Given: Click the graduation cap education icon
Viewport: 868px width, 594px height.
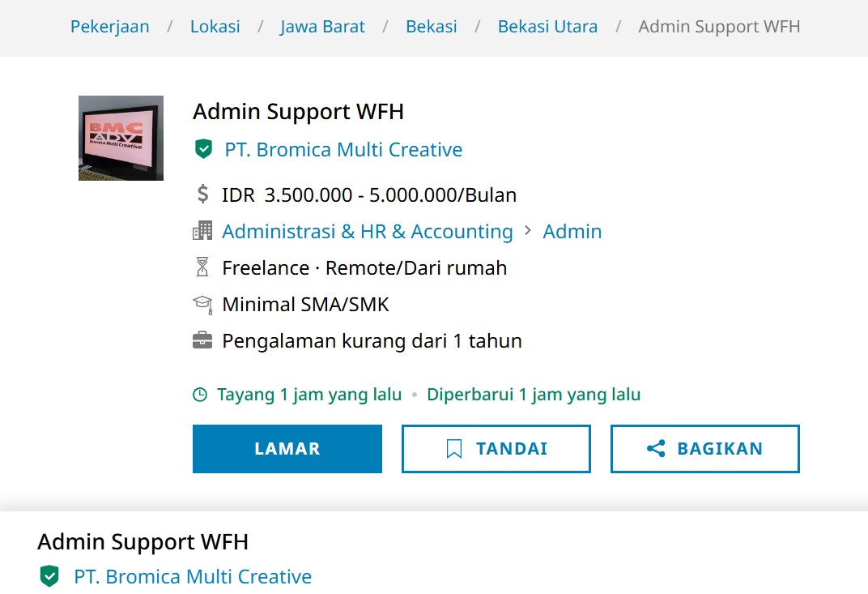Looking at the screenshot, I should click(x=202, y=304).
